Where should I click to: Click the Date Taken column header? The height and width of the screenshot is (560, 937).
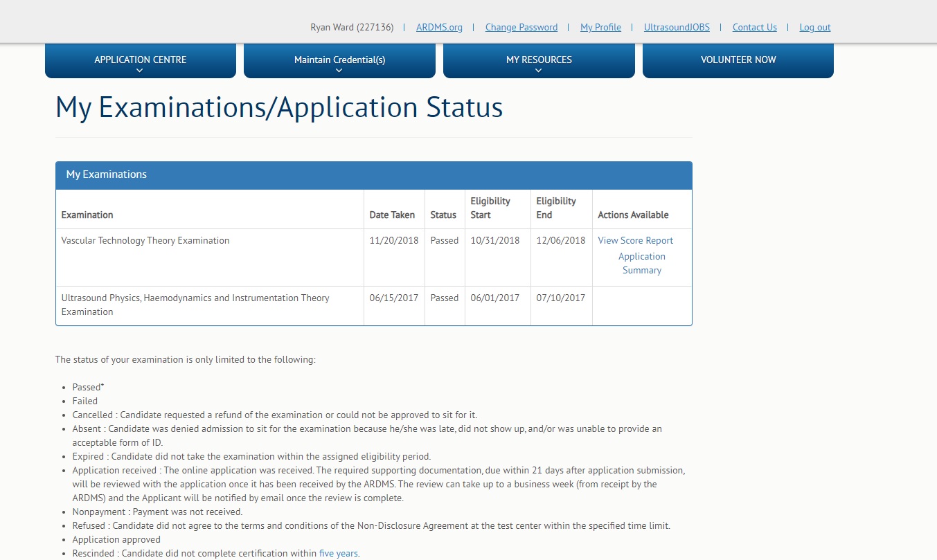(x=392, y=215)
